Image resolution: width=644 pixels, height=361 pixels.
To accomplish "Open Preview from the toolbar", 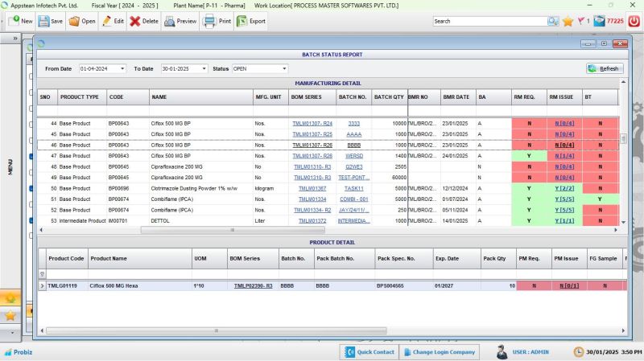I will [x=171, y=21].
